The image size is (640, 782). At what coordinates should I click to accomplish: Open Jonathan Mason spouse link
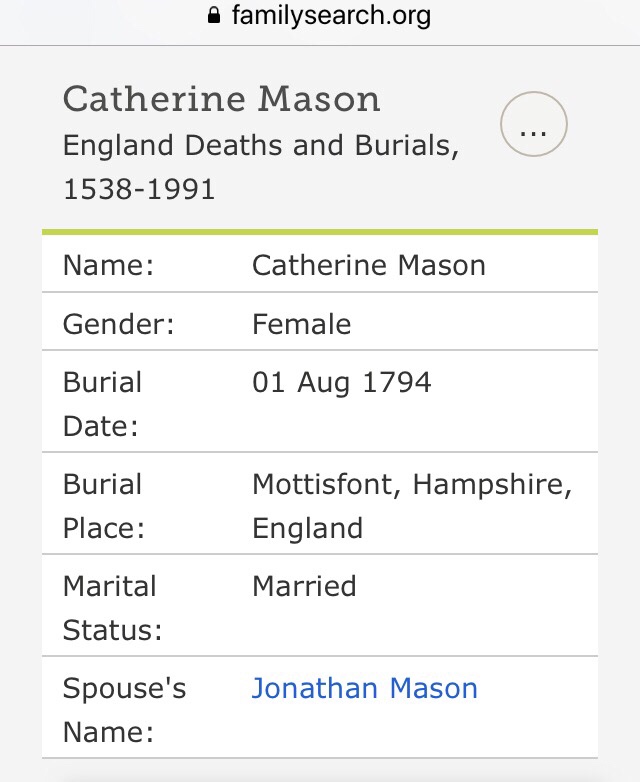[x=364, y=688]
